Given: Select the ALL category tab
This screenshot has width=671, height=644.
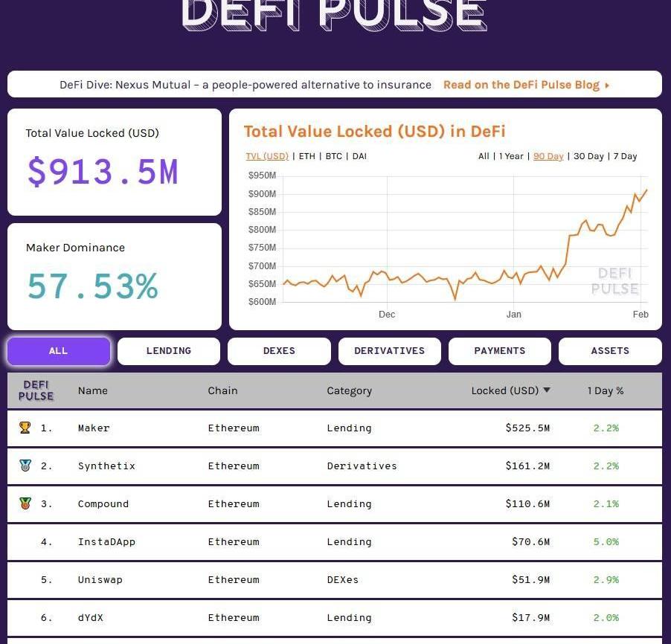Looking at the screenshot, I should [59, 351].
